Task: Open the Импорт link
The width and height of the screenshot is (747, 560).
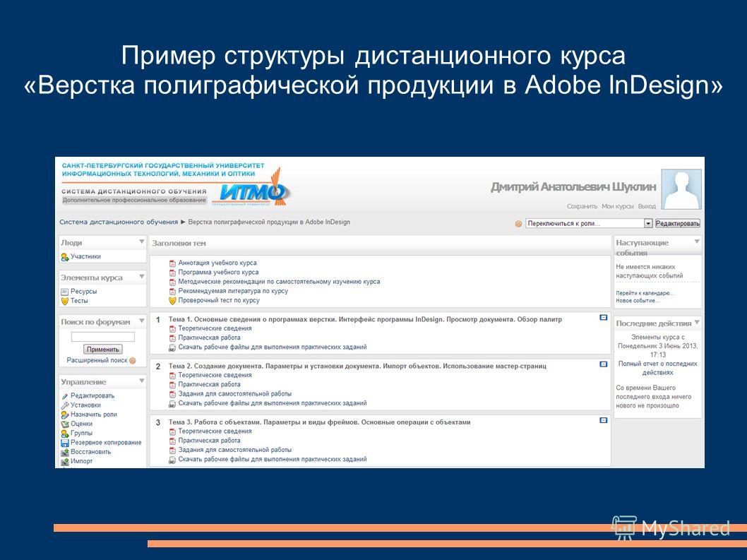Action: pyautogui.click(x=81, y=461)
